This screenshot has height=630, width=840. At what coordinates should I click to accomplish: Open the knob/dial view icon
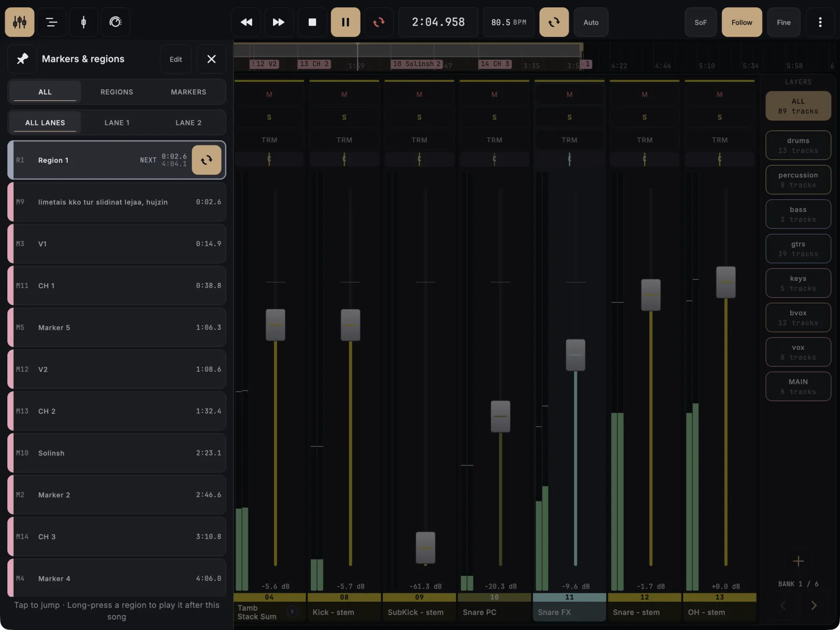point(115,22)
